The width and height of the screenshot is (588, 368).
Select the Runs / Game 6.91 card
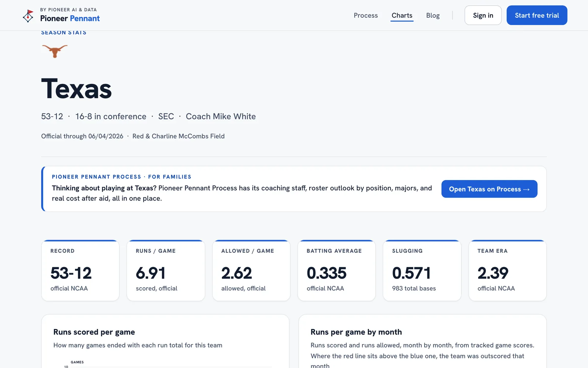tap(166, 270)
